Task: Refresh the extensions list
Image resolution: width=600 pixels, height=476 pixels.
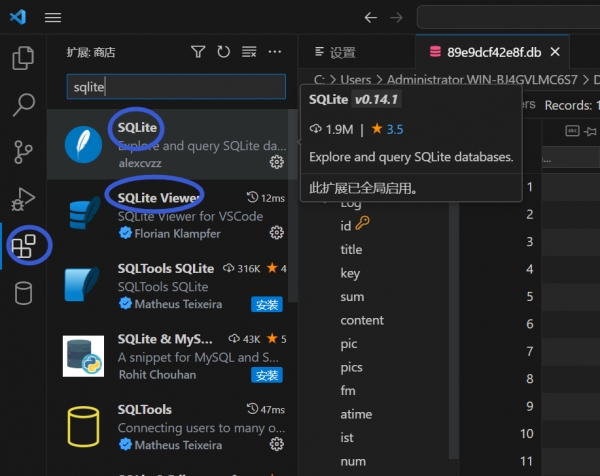Action: (x=223, y=52)
